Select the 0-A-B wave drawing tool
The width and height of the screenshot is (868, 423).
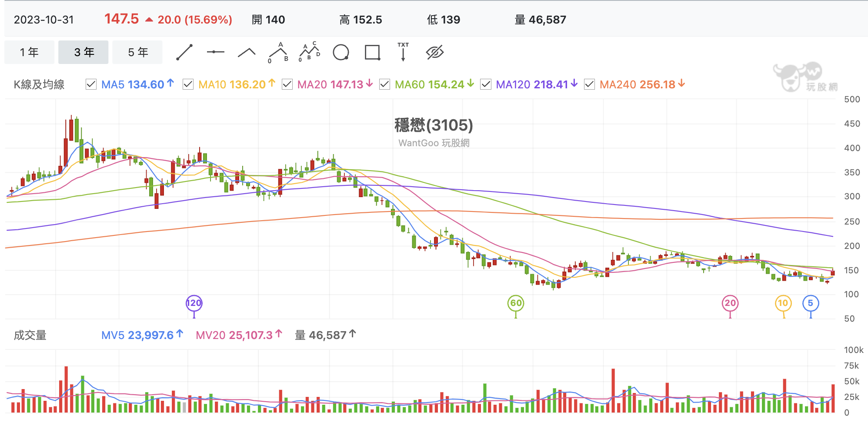pos(278,52)
